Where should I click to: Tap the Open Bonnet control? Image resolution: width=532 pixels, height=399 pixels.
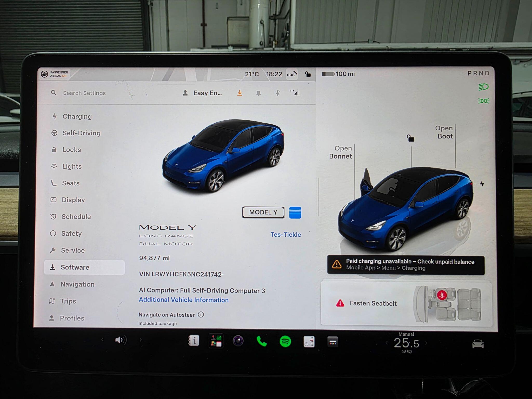click(341, 152)
